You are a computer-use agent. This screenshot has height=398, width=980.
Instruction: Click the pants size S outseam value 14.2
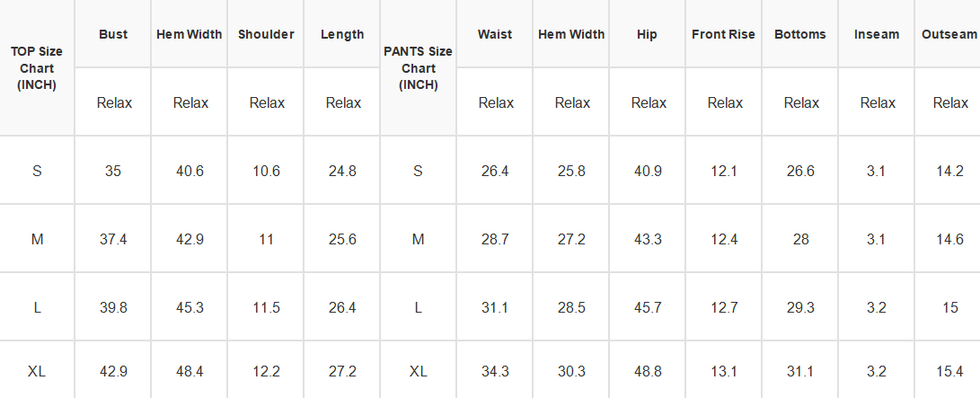949,171
